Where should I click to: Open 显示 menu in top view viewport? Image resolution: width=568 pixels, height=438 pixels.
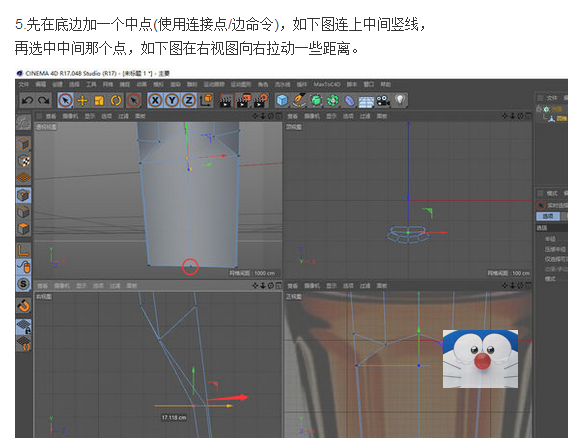(x=331, y=116)
